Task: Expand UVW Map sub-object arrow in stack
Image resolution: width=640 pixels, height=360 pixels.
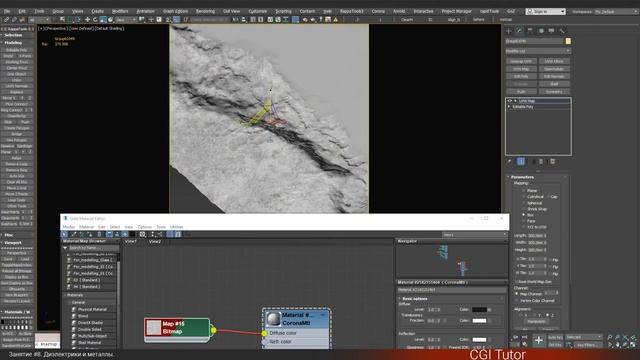Action: tap(516, 101)
